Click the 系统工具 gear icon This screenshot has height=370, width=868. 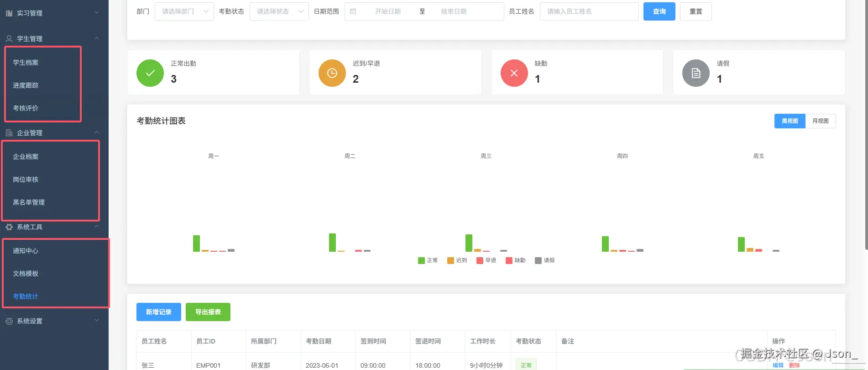tap(9, 227)
